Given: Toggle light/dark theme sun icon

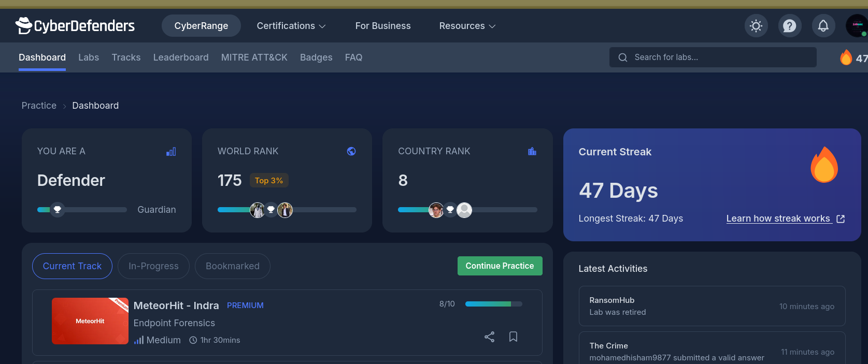Looking at the screenshot, I should 756,26.
